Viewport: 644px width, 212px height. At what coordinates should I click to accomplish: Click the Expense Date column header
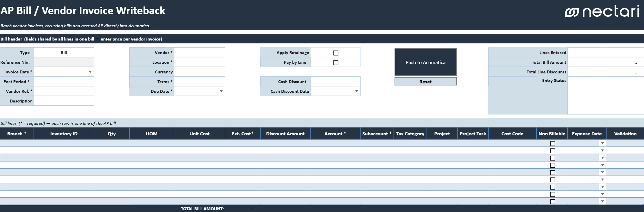tap(587, 134)
